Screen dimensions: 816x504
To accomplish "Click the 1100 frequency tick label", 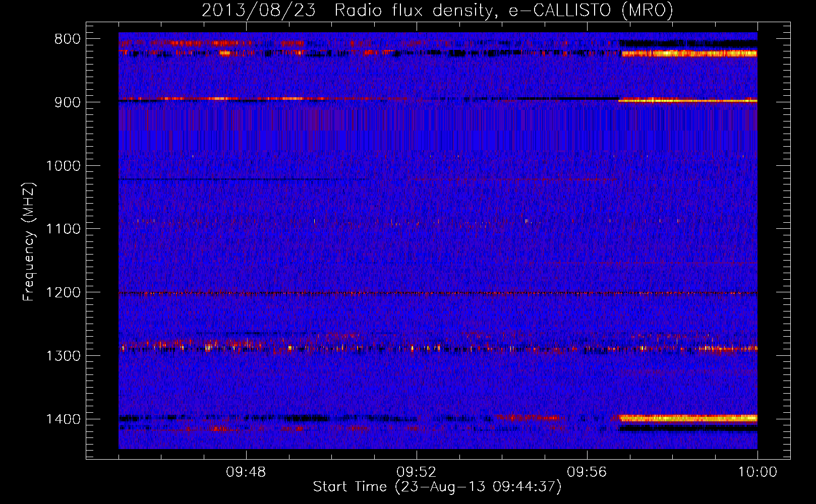I will pyautogui.click(x=63, y=229).
